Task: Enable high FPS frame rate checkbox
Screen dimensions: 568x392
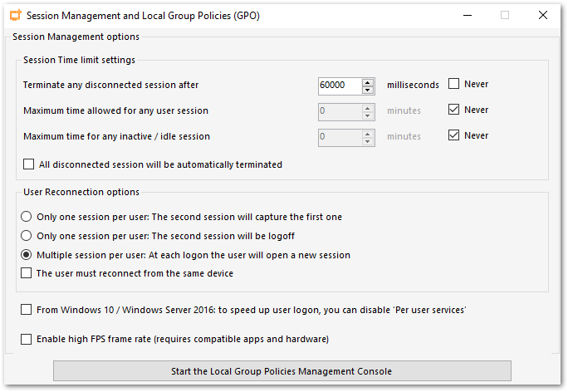Action: pos(27,339)
